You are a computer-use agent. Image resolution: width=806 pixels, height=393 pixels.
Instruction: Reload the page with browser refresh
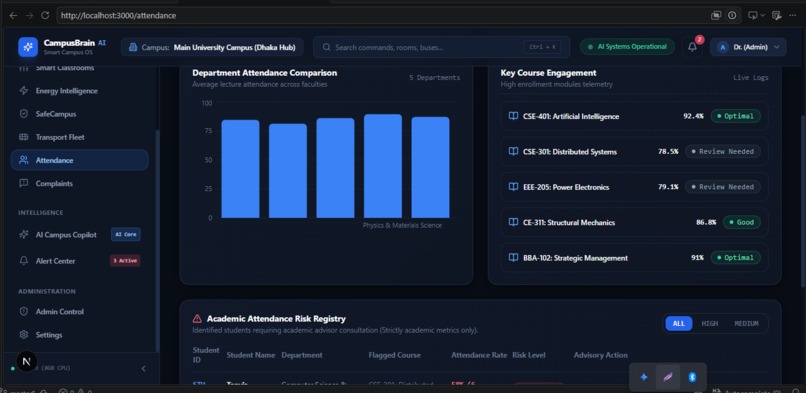pyautogui.click(x=45, y=15)
